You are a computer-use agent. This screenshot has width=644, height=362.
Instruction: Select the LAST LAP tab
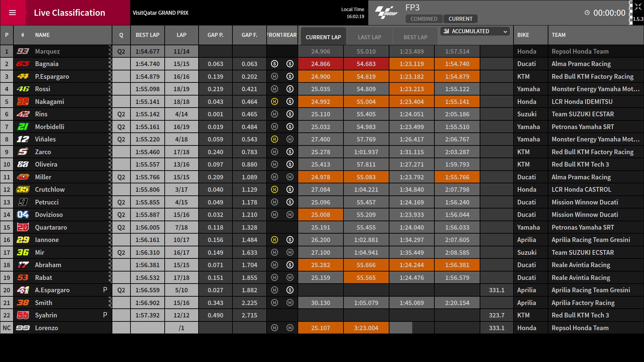tap(369, 37)
